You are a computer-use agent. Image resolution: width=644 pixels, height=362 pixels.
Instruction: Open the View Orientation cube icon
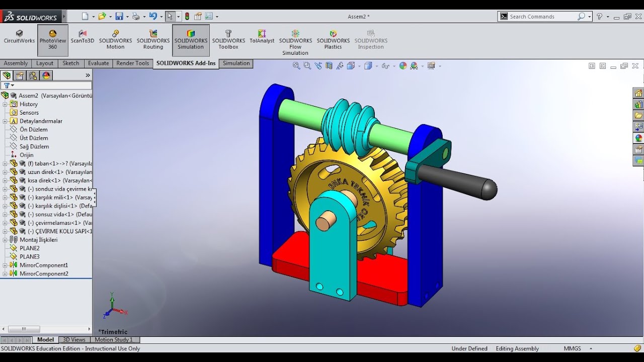click(351, 66)
